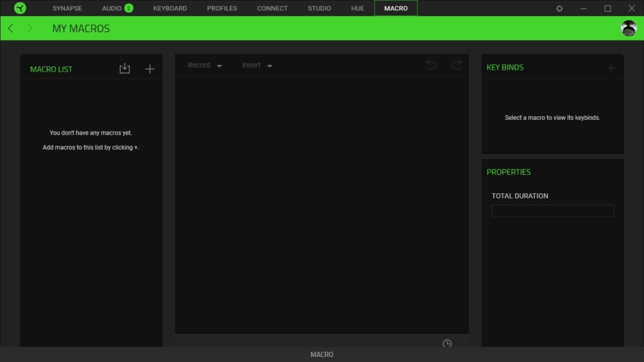Click 'You don't have any macros yet' text

point(91,133)
